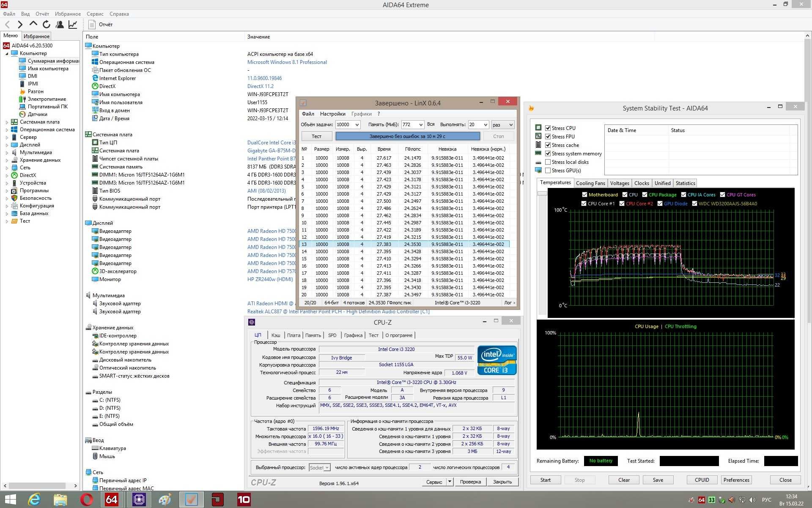The height and width of the screenshot is (508, 812).
Task: Open the File Explorer taskbar icon
Action: (60, 500)
